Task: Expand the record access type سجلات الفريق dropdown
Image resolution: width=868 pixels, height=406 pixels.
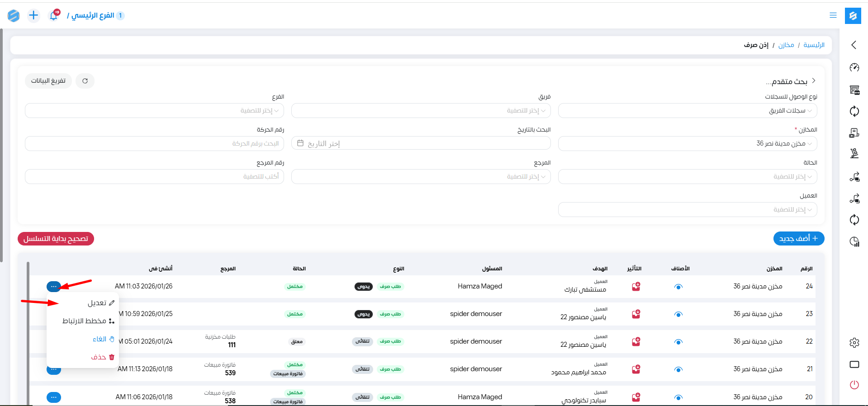Action: [687, 111]
